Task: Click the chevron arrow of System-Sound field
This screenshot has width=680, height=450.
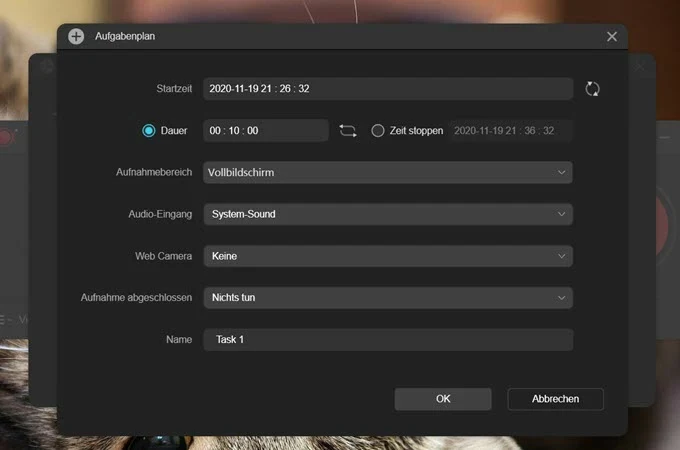Action: [x=561, y=214]
